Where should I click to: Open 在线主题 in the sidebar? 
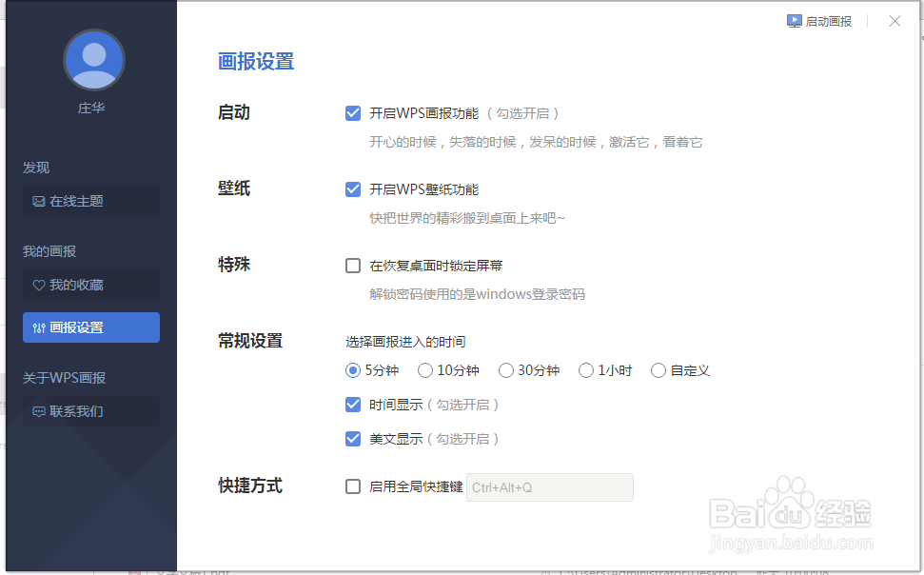91,201
